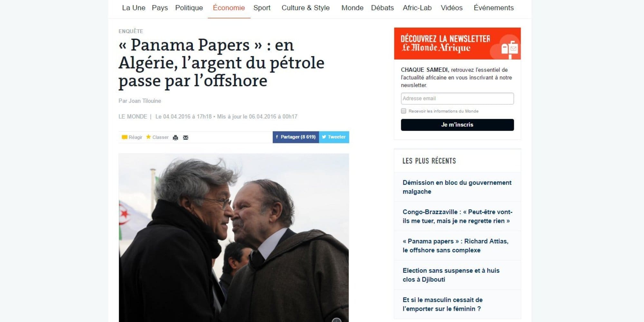The height and width of the screenshot is (322, 644).
Task: Click the Je m'inscris button
Action: coord(457,125)
